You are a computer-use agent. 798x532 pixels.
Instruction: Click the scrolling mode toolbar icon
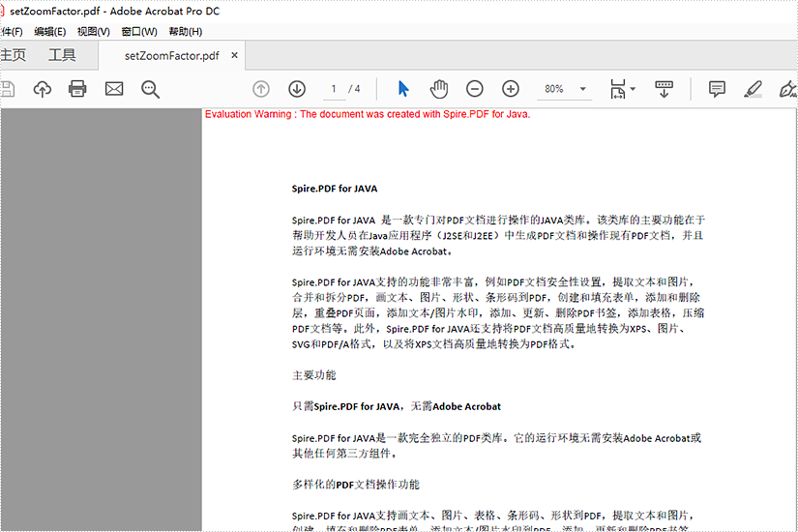click(x=664, y=89)
